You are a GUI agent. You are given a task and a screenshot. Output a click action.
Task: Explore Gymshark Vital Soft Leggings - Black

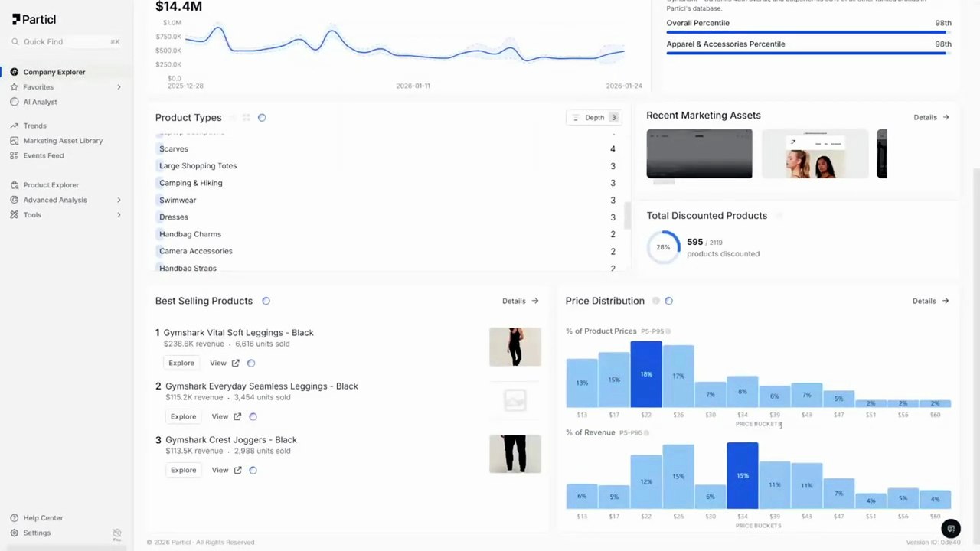click(x=181, y=363)
